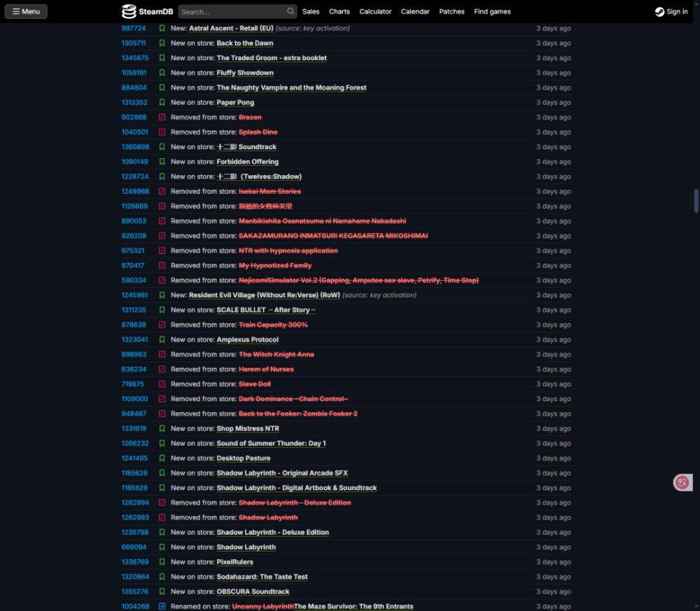Go to Charts
This screenshot has width=700, height=611.
(x=339, y=12)
